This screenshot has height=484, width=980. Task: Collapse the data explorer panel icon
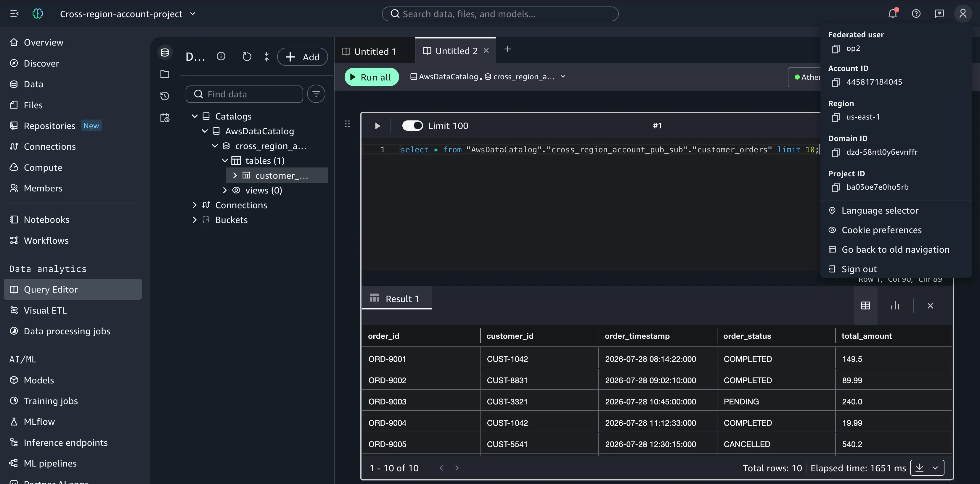(x=266, y=57)
